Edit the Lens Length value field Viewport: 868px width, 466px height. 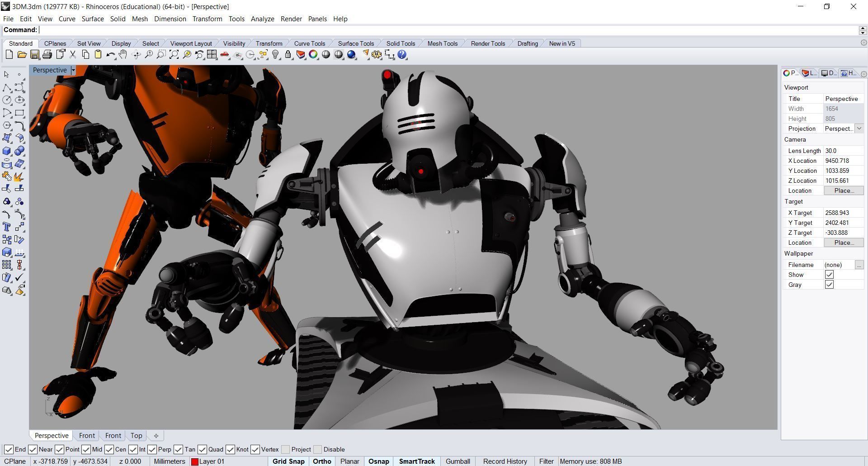pyautogui.click(x=843, y=151)
